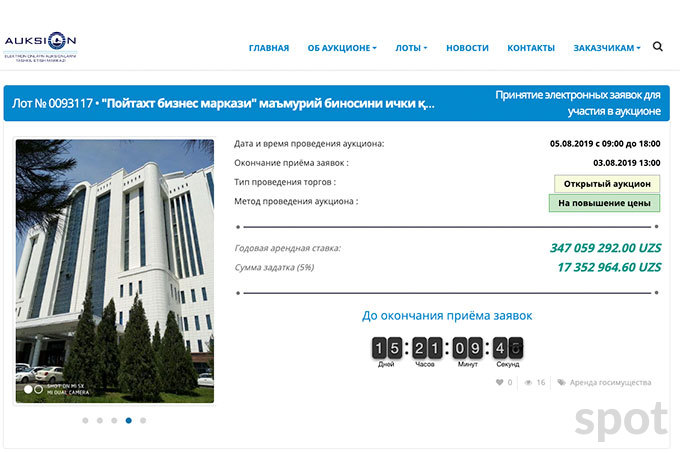Click the heart favorites icon
680x453 pixels.
[500, 382]
